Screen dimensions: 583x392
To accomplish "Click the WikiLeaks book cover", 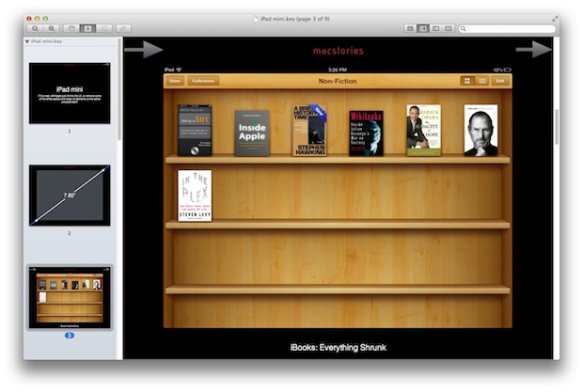I will click(366, 133).
